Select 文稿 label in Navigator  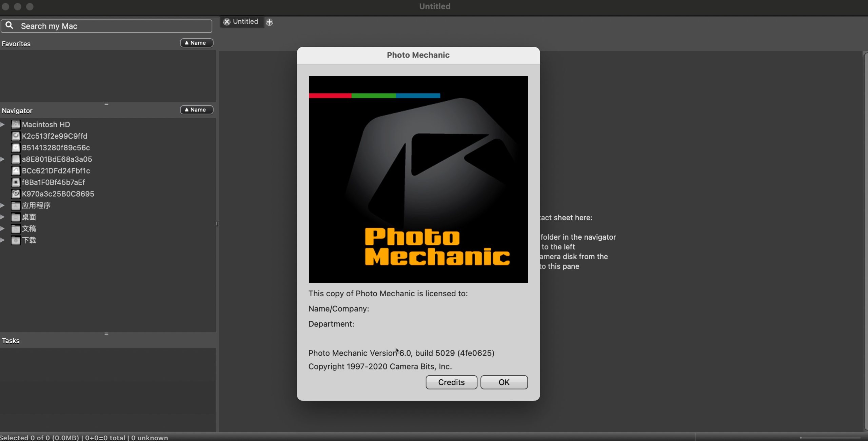(29, 228)
